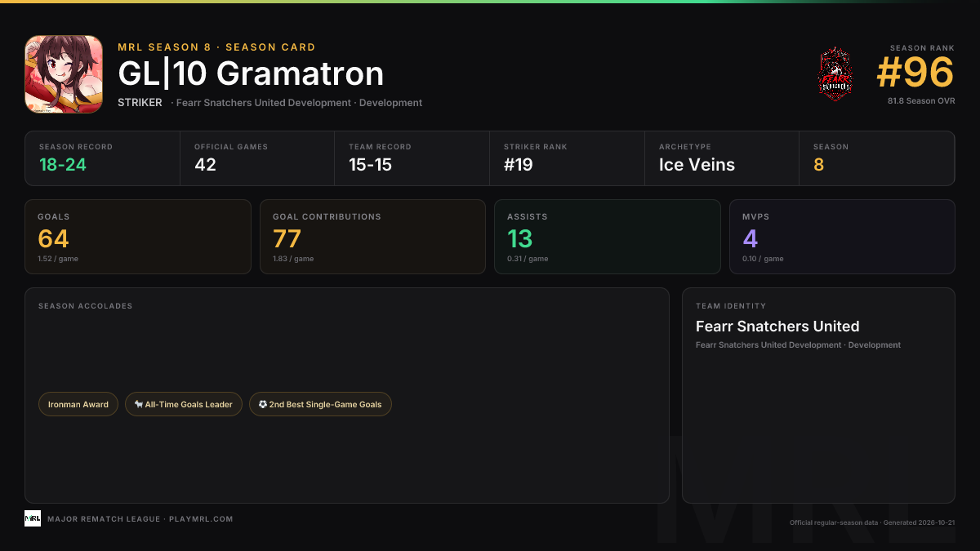Click the 1.83 / game contributions average
The height and width of the screenshot is (551, 980).
point(293,259)
